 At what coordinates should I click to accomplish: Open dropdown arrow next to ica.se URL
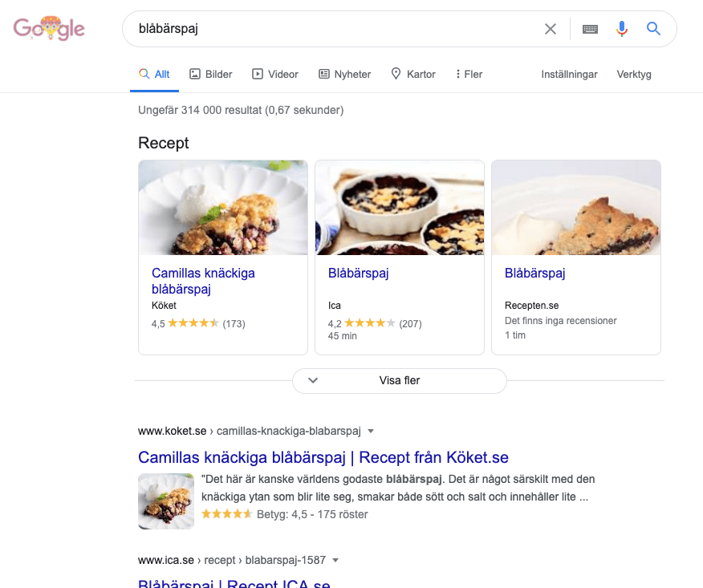(x=335, y=560)
